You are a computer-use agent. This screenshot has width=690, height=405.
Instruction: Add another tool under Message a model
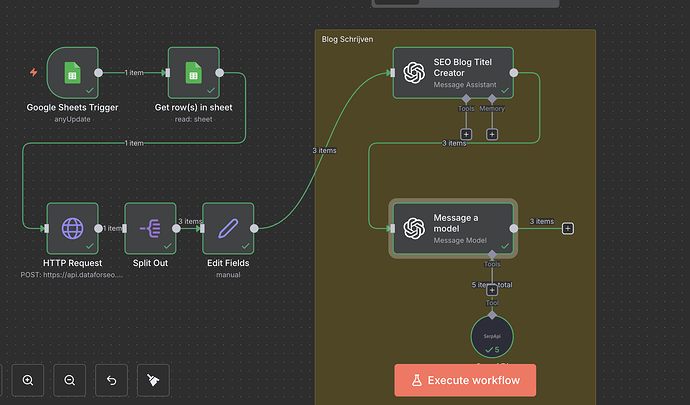click(x=492, y=290)
